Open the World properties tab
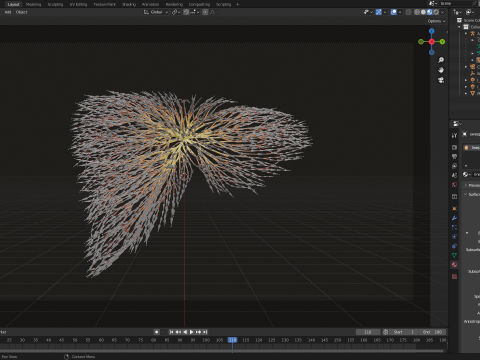Image resolution: width=480 pixels, height=360 pixels. pos(454,184)
